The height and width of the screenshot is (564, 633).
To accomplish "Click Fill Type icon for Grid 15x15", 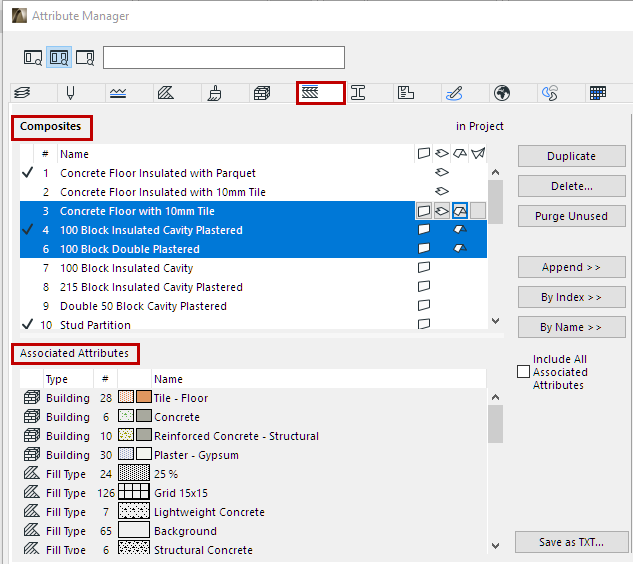I will pos(32,492).
